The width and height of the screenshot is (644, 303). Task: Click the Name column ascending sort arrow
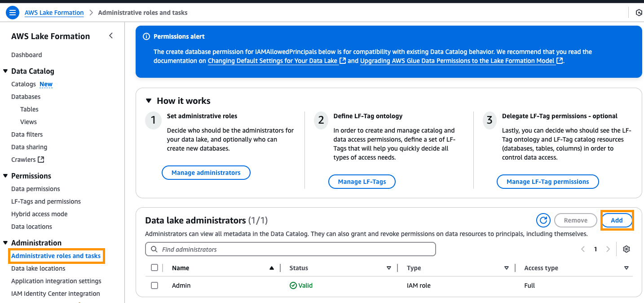[x=271, y=268]
